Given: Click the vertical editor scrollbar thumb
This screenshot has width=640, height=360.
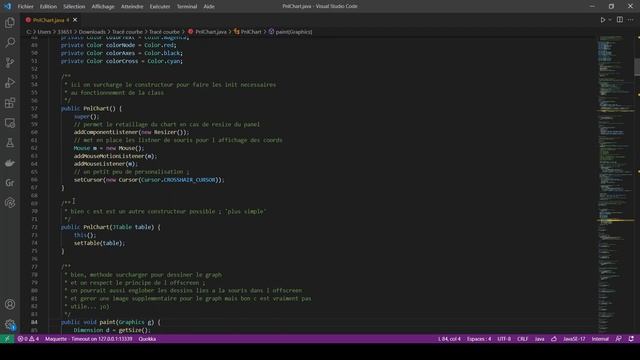Looking at the screenshot, I should [637, 67].
